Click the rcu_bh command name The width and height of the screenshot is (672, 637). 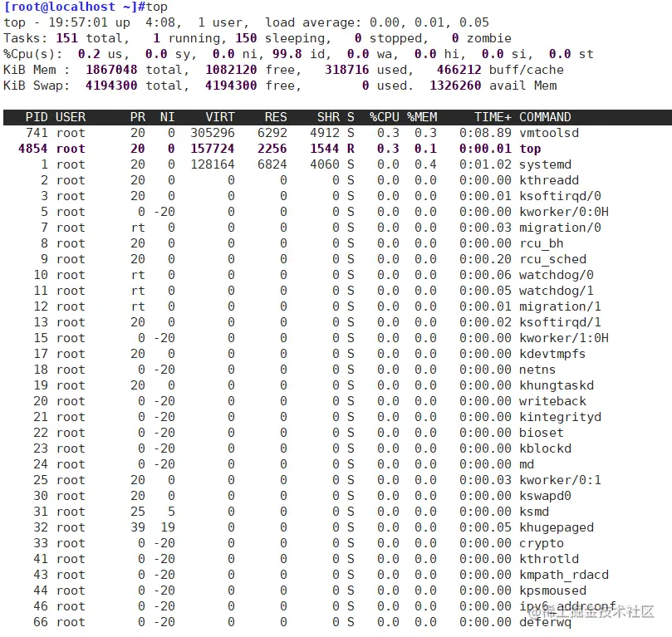click(x=542, y=243)
